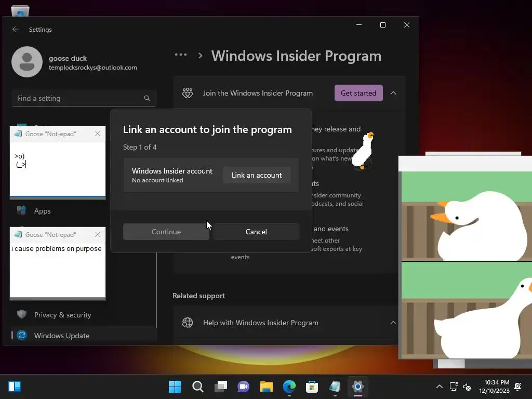
Task: Click the upper goose meme image
Action: [467, 216]
